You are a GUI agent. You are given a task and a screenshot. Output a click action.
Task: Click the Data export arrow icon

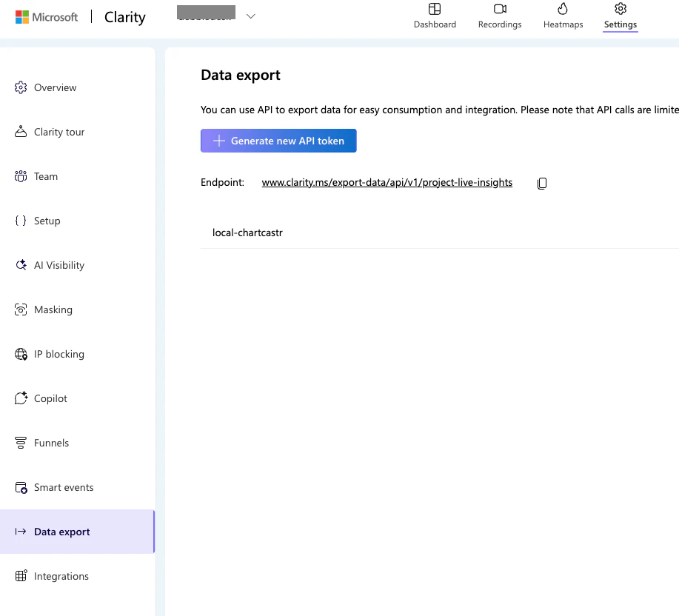[20, 532]
